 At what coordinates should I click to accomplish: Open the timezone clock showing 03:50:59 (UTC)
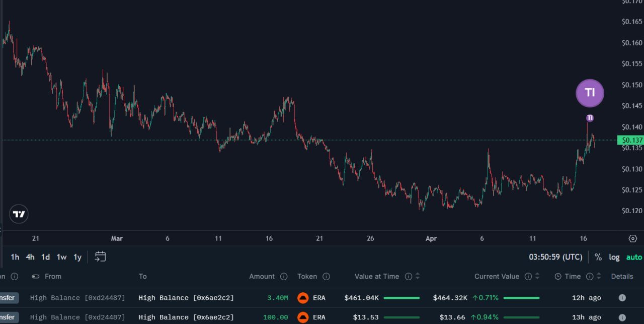click(x=555, y=257)
